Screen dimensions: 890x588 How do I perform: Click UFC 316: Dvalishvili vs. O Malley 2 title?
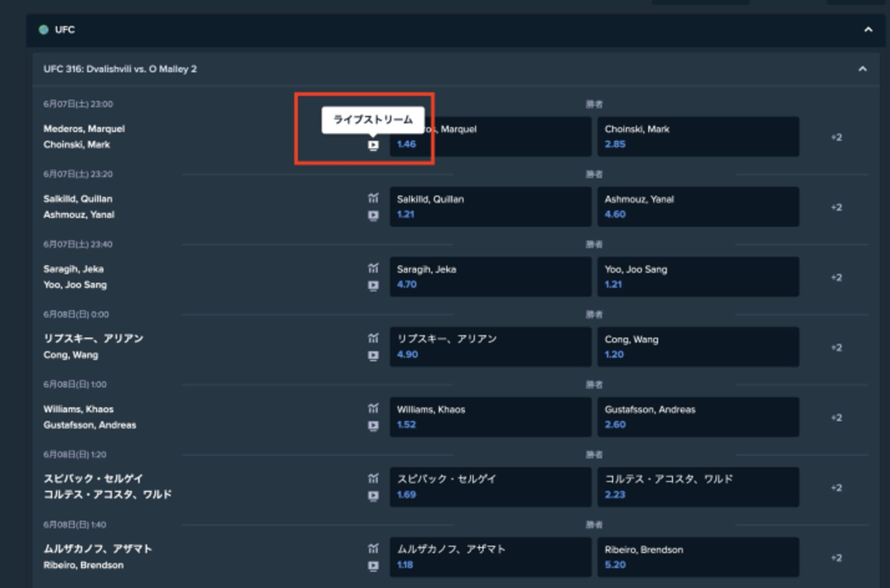[120, 69]
